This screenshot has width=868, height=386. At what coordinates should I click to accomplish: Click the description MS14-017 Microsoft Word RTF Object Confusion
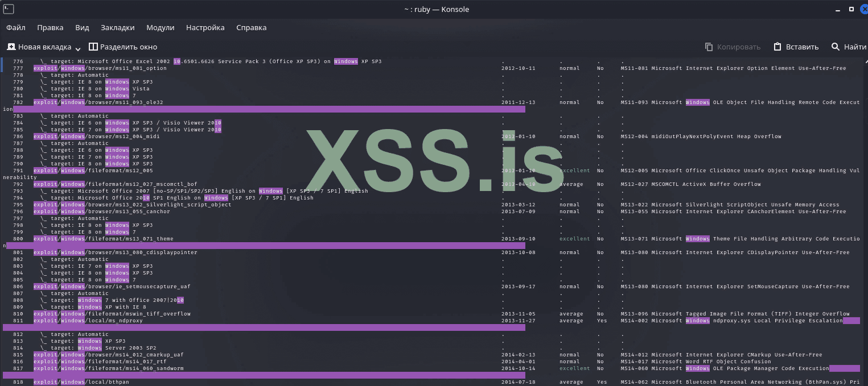point(696,362)
